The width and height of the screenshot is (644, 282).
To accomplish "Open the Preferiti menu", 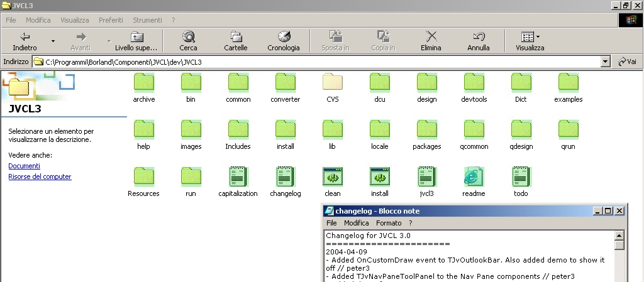I will click(x=111, y=20).
